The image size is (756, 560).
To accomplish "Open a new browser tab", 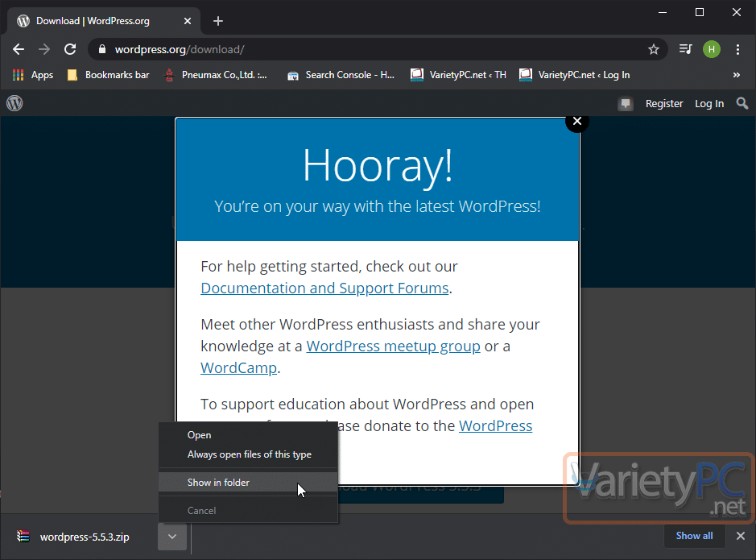I will 218,21.
